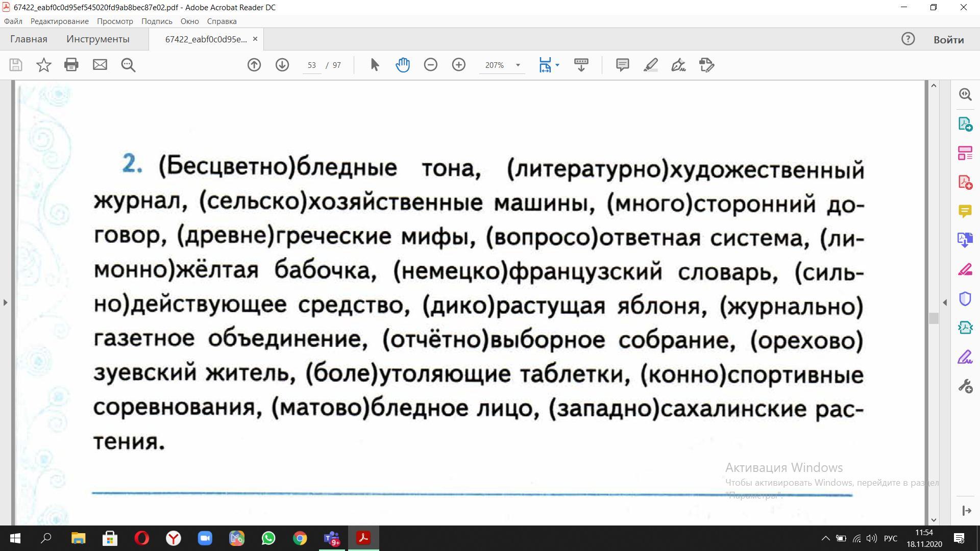The image size is (980, 551).
Task: Click the page number input field
Action: pos(312,65)
